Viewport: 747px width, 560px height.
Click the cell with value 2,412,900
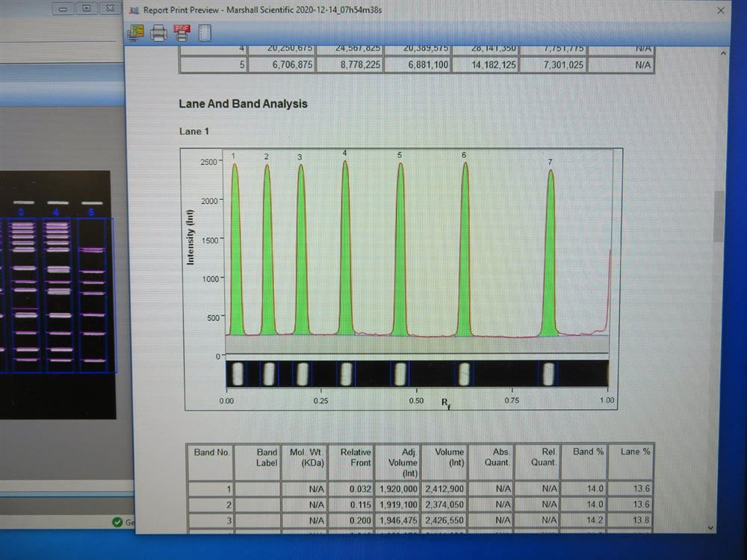pos(444,488)
